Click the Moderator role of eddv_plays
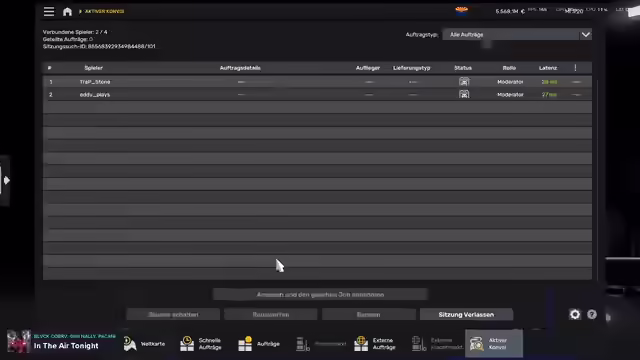 [x=510, y=94]
